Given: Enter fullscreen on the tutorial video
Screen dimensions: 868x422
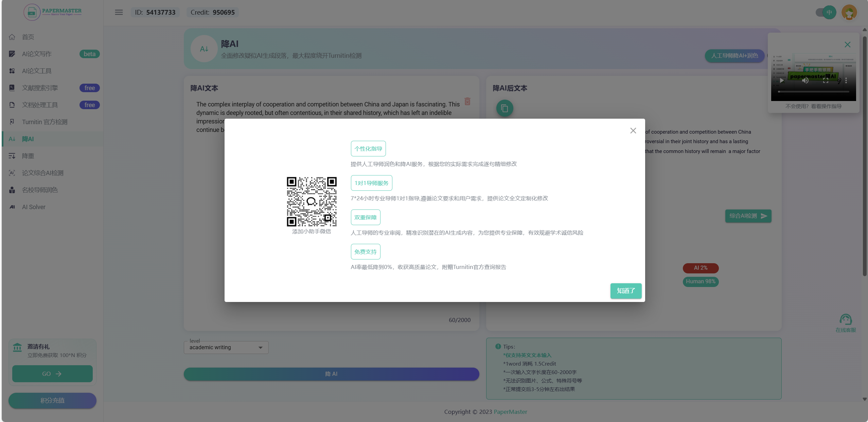Looking at the screenshot, I should tap(826, 81).
